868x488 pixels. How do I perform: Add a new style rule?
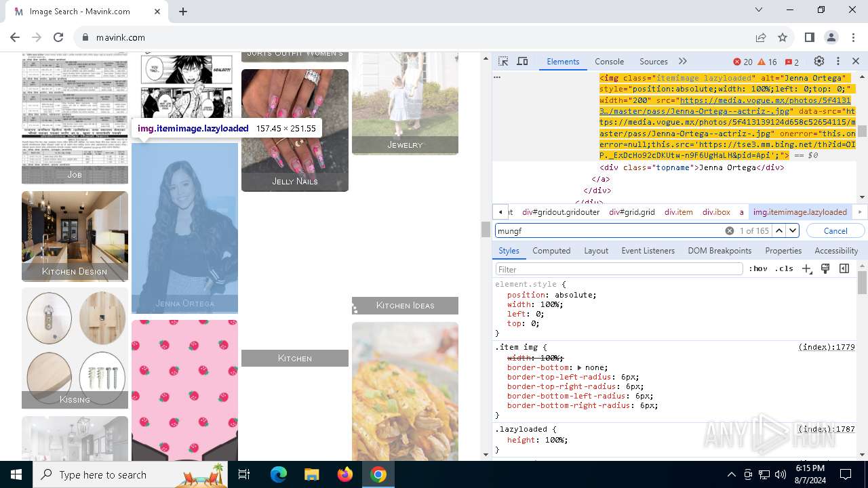(x=807, y=269)
